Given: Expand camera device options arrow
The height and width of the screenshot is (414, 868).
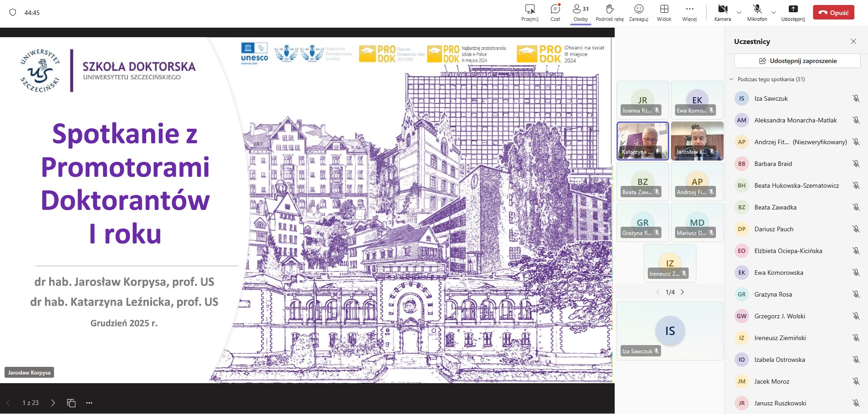Looking at the screenshot, I should coord(739,12).
